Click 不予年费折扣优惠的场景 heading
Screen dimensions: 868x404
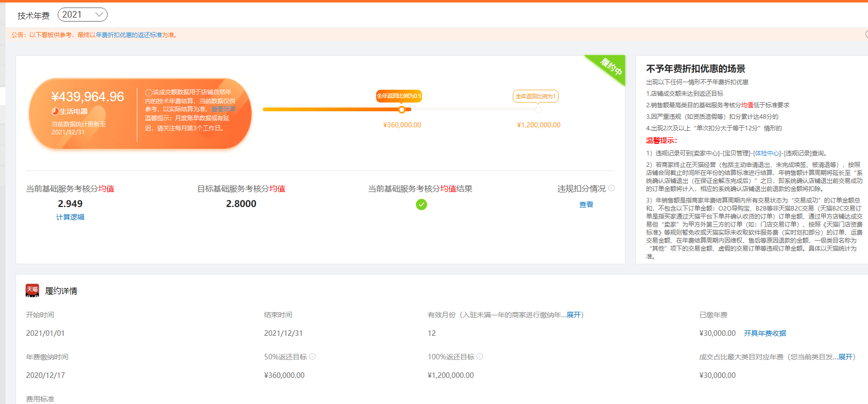click(696, 69)
